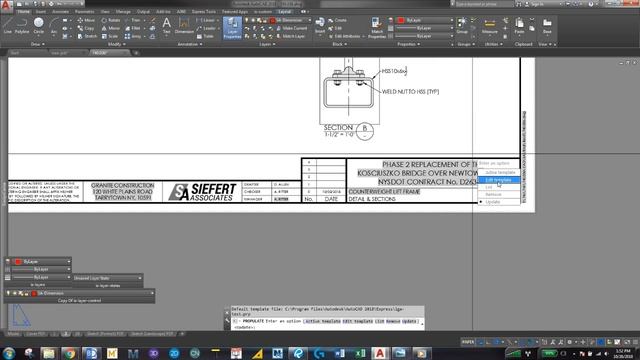Open the Annotate ribbon tab
Image resolution: width=640 pixels, height=360 pixels.
(x=60, y=12)
